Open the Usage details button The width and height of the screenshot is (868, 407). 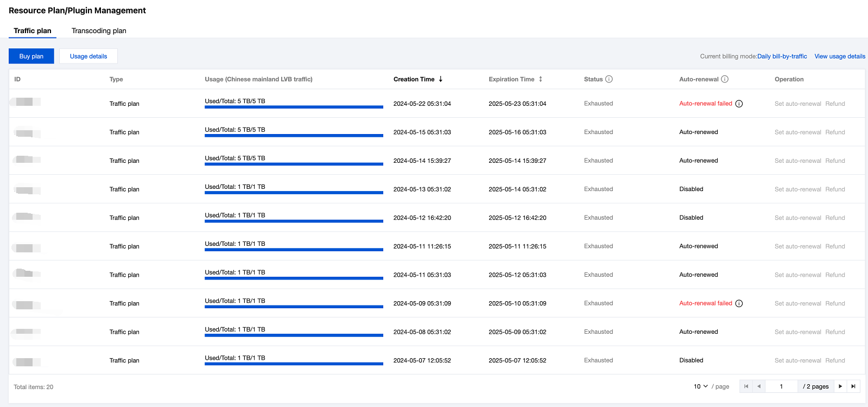(88, 56)
